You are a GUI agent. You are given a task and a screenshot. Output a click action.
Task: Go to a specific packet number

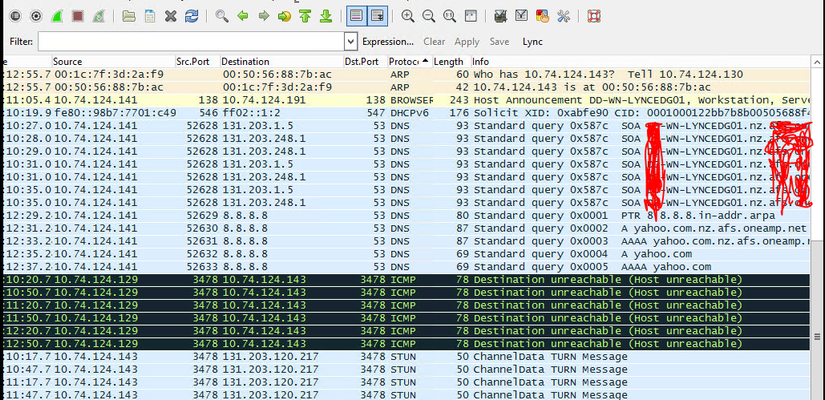pyautogui.click(x=285, y=16)
